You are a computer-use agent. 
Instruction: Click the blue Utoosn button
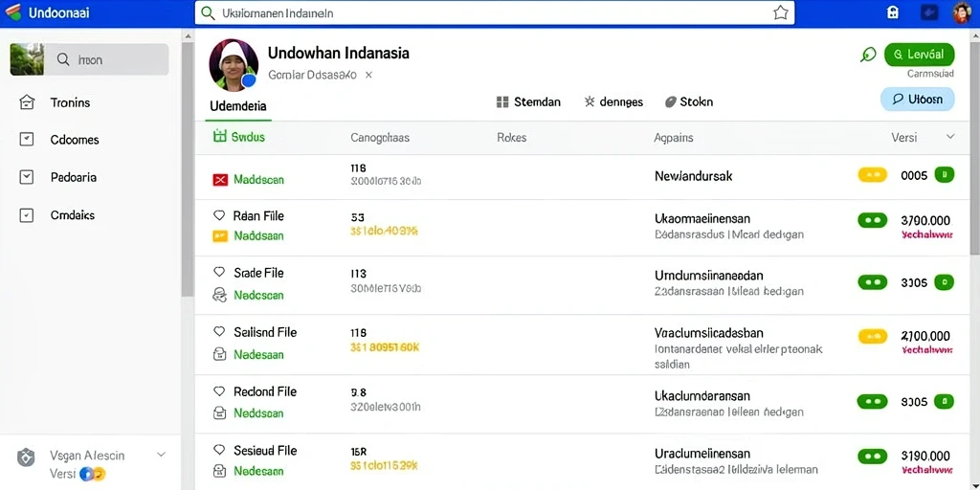[x=917, y=99]
